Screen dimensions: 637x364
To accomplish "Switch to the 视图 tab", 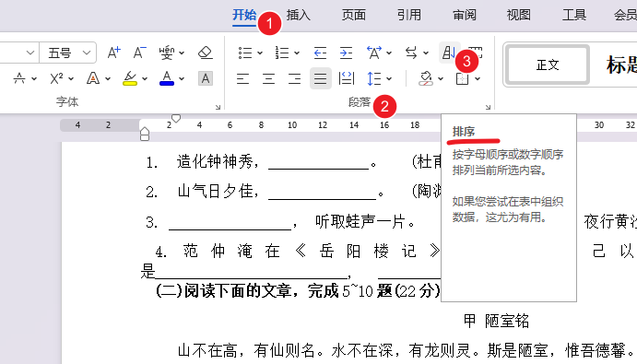I will 519,15.
